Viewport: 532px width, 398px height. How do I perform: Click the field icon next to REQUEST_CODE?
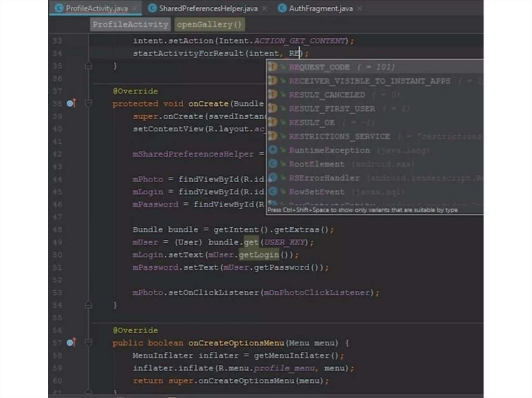(272, 67)
